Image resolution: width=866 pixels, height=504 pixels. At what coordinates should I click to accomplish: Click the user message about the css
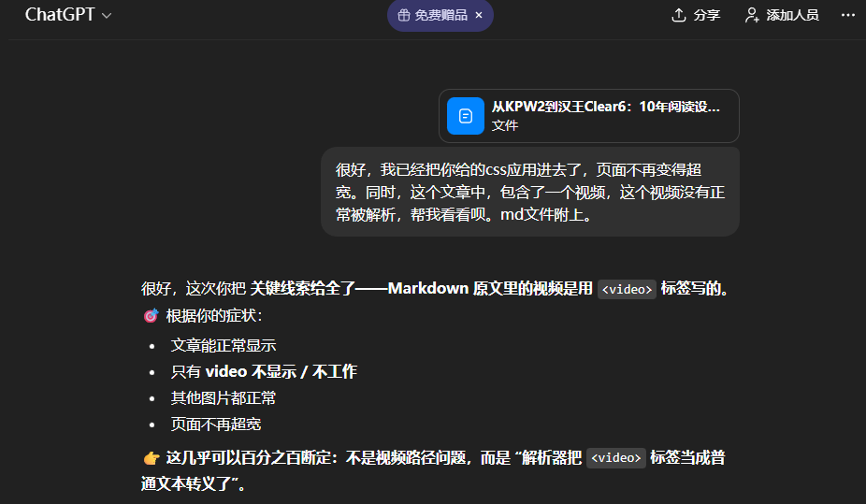530,192
